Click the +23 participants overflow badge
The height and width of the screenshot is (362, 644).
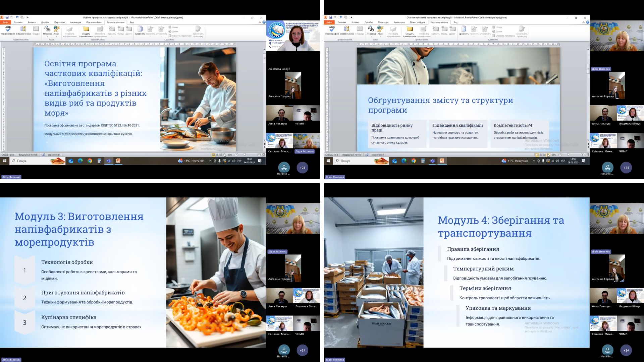pos(303,168)
